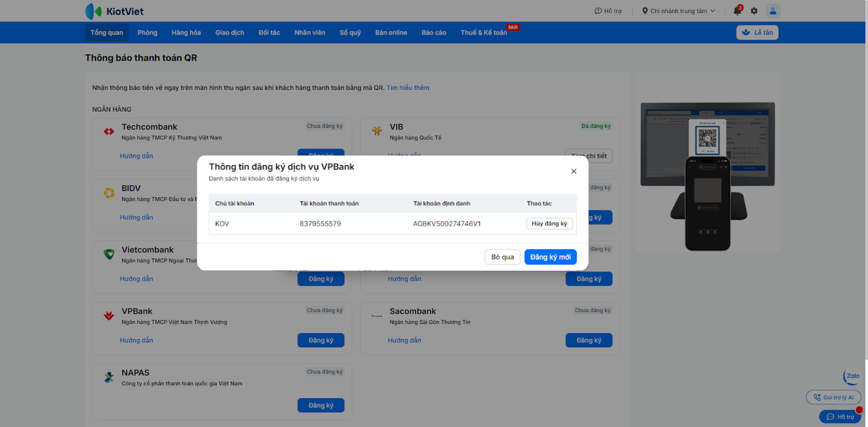The image size is (868, 427).
Task: Open the Sổ quỹ menu
Action: 350,33
